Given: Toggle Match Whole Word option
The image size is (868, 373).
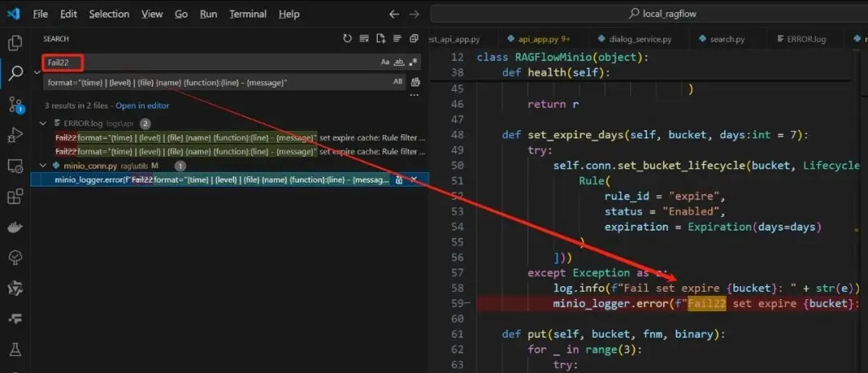Looking at the screenshot, I should (399, 62).
